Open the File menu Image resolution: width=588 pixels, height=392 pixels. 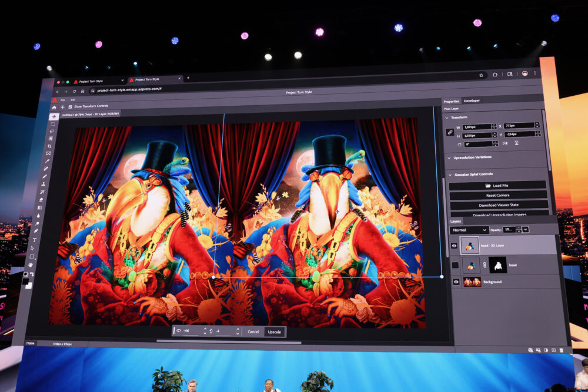(x=62, y=100)
